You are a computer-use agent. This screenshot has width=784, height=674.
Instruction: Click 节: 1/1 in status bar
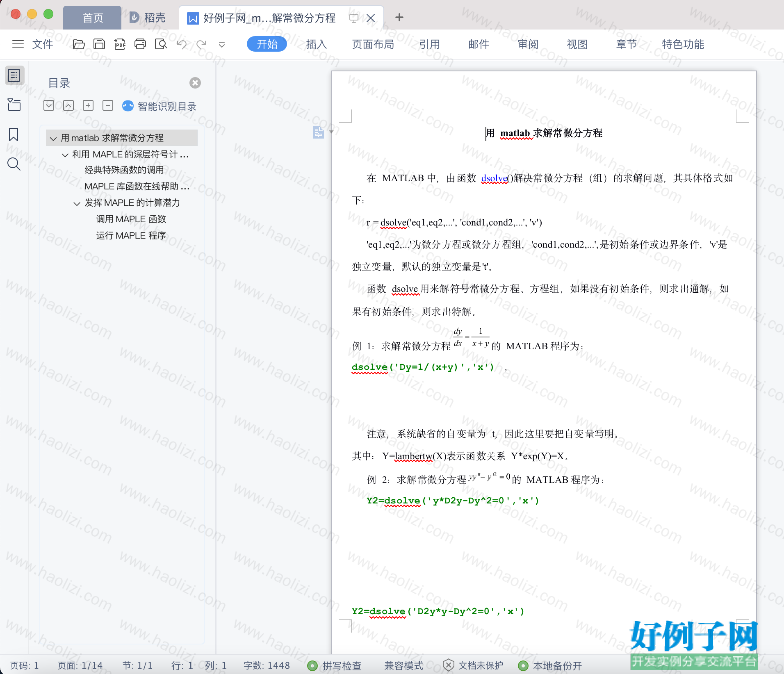tap(137, 665)
